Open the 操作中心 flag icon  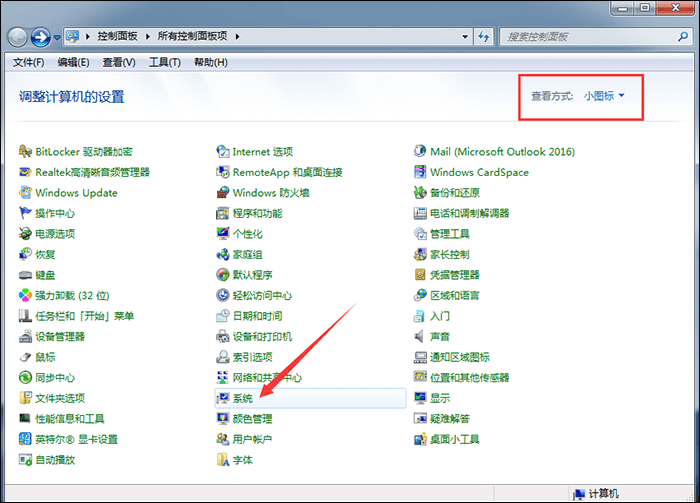(25, 213)
